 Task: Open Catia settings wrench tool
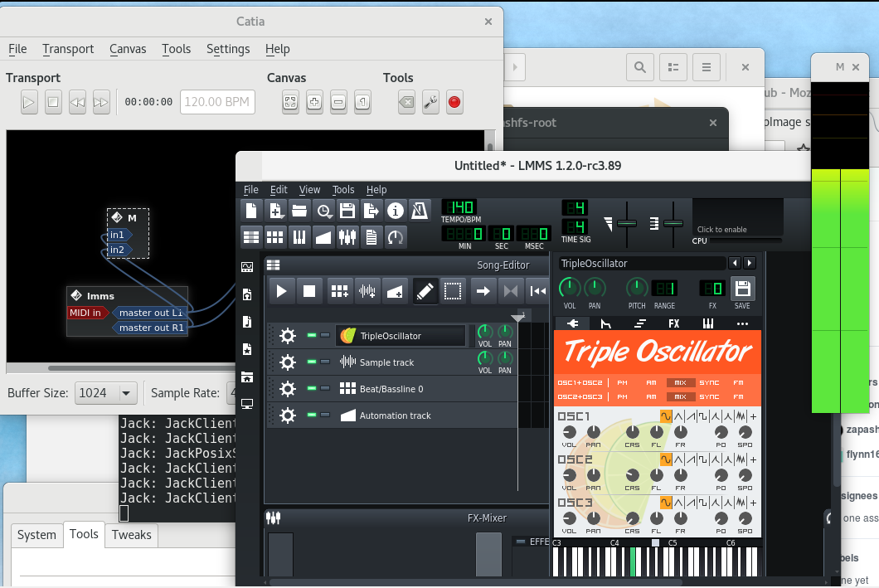tap(430, 102)
